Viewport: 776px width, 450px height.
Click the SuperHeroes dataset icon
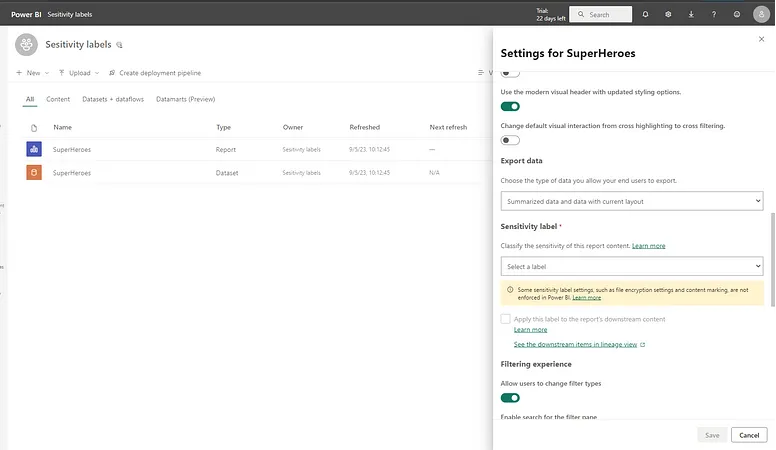click(34, 172)
